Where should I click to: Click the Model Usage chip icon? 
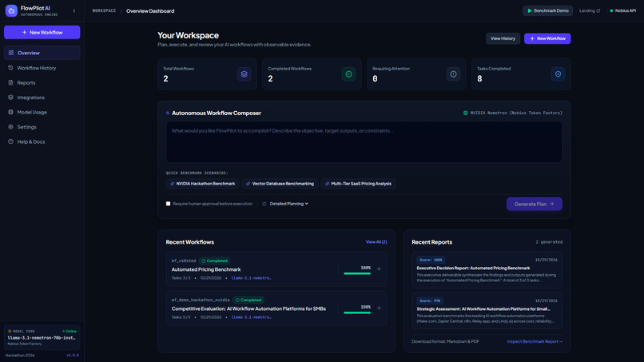10,112
